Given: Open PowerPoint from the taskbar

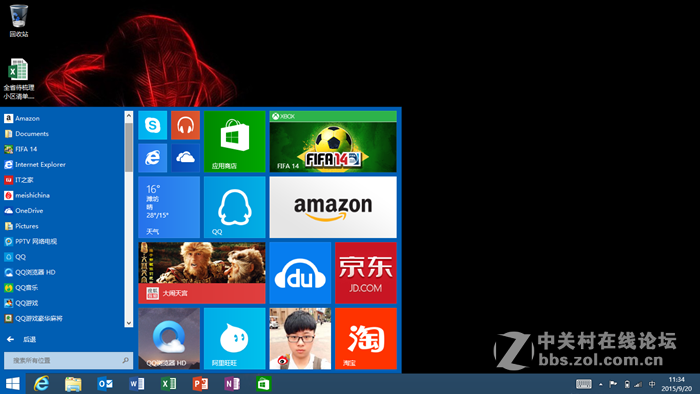Looking at the screenshot, I should pos(200,384).
